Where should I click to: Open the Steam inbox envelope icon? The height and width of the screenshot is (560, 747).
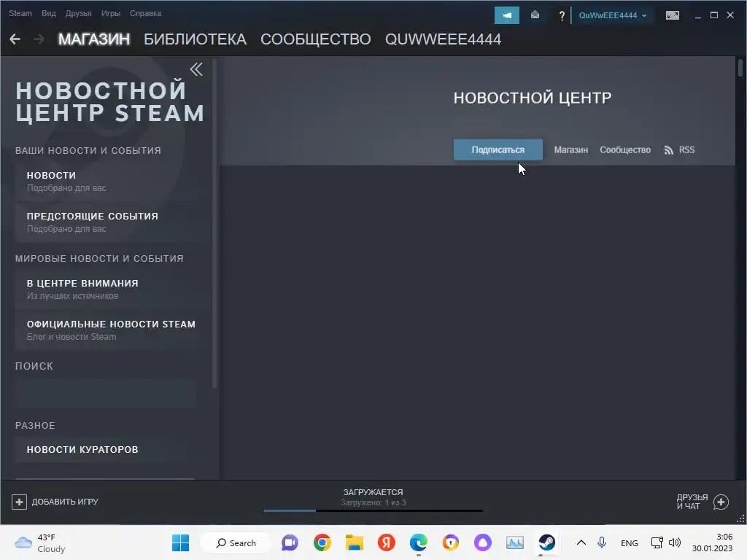535,15
